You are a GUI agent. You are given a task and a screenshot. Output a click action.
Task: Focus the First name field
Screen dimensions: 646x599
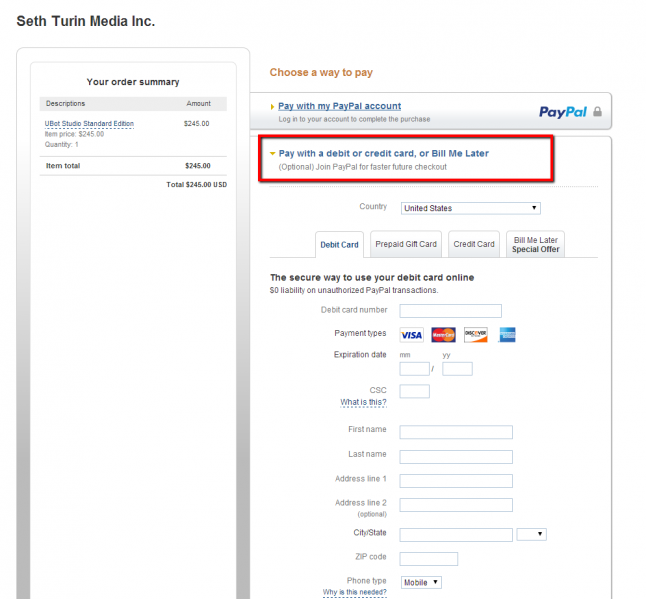coord(456,432)
